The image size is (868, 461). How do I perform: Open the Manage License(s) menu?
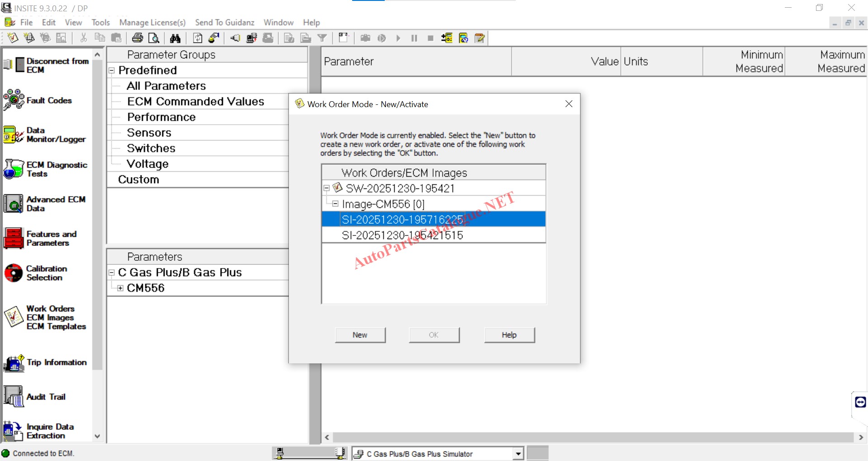point(152,23)
